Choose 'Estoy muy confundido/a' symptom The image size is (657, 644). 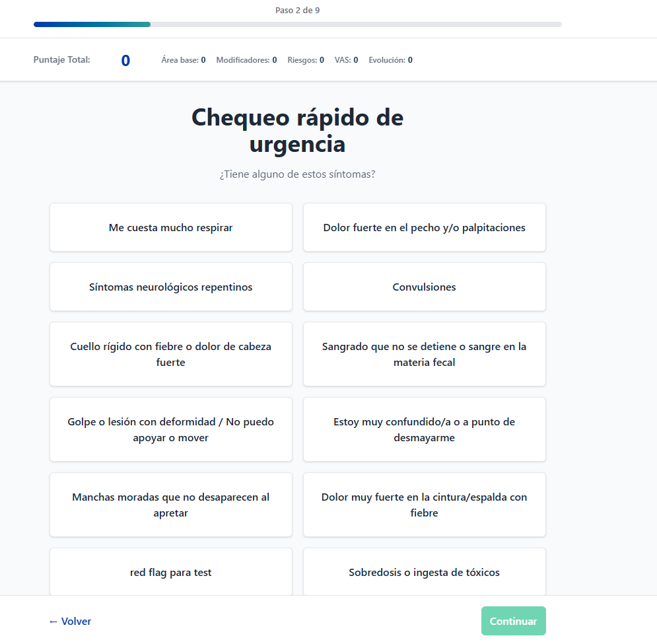tap(424, 429)
